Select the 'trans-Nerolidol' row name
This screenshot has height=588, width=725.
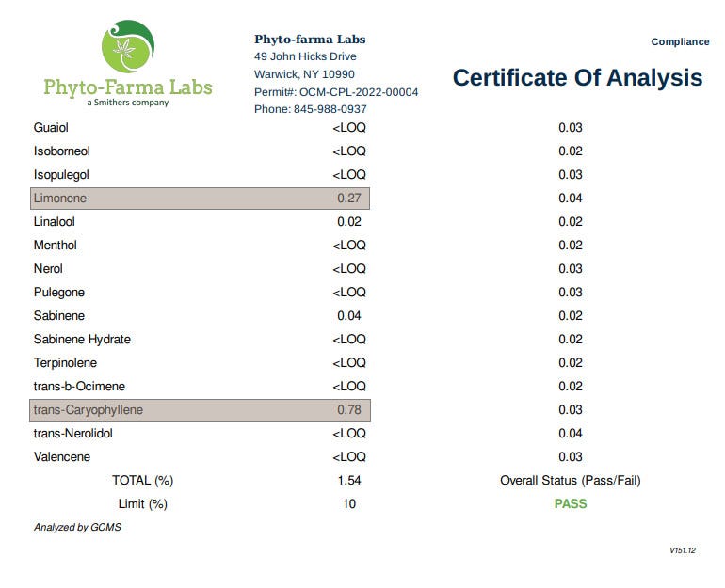pyautogui.click(x=73, y=435)
